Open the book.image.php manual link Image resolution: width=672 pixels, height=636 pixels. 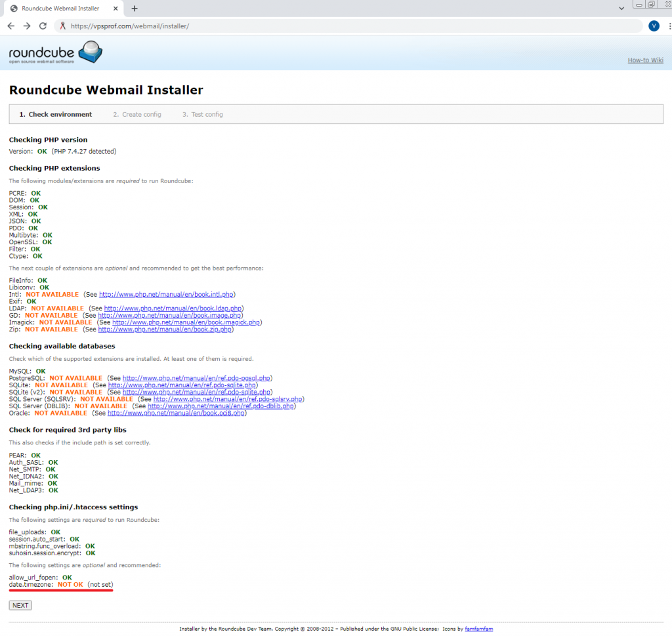[x=169, y=316]
